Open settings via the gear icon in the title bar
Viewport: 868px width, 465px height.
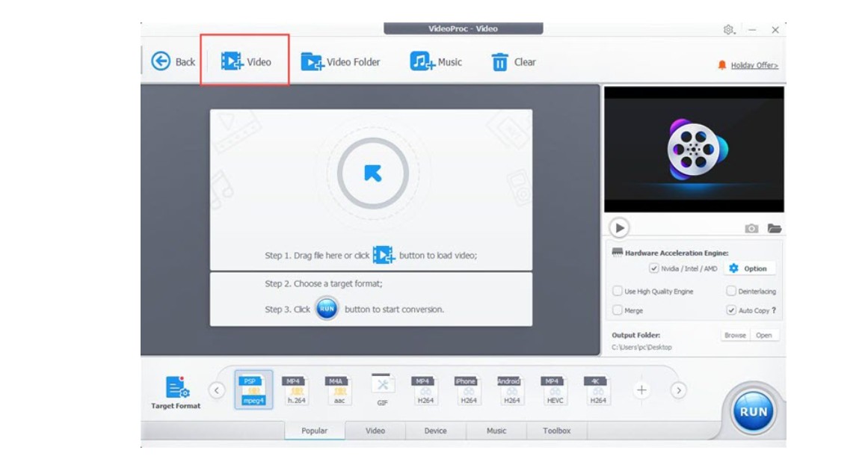coord(728,29)
